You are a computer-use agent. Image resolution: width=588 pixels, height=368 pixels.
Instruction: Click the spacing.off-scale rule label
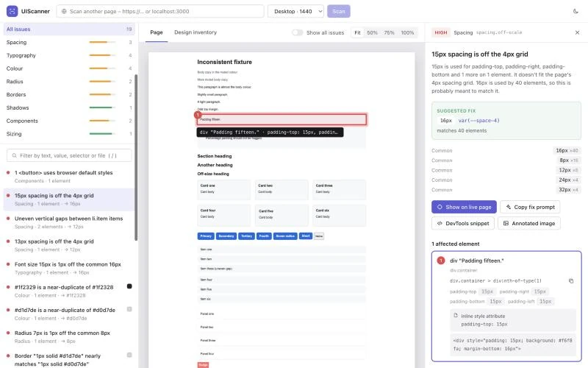click(499, 32)
